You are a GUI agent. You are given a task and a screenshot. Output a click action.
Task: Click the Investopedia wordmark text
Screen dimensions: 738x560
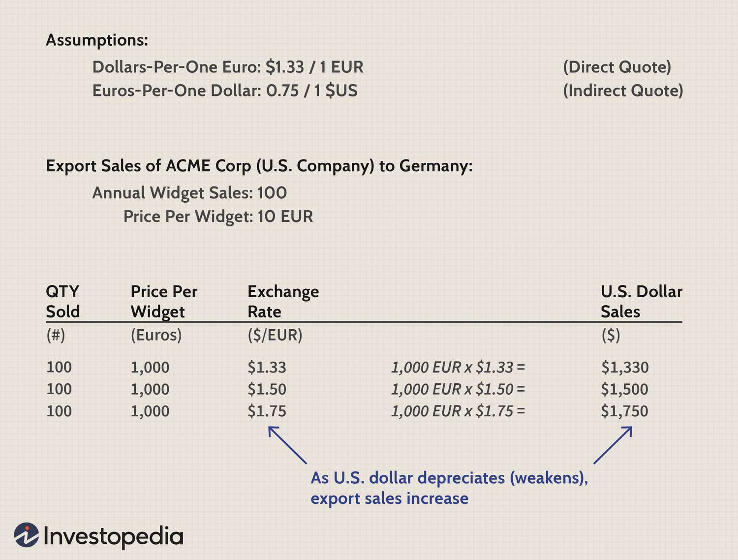coord(114,536)
